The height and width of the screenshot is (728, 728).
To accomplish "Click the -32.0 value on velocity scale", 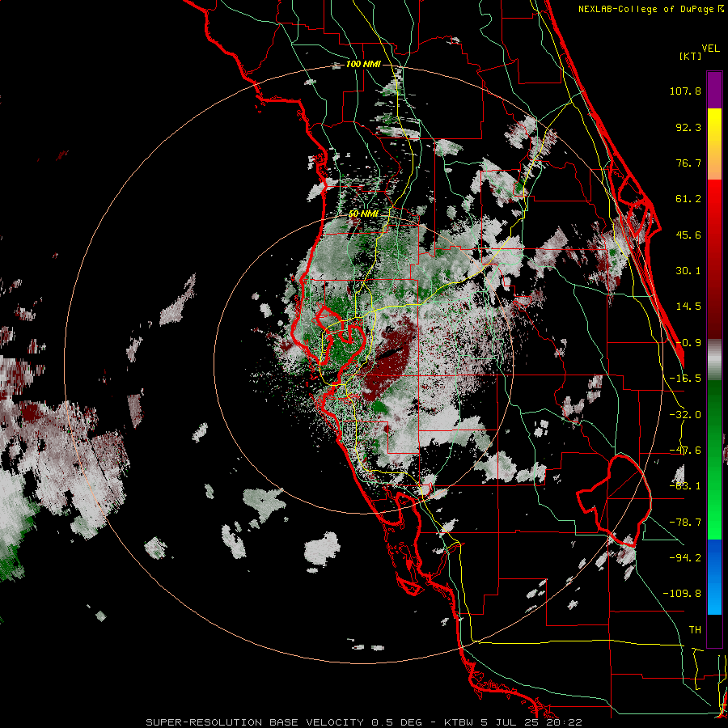I will pyautogui.click(x=685, y=415).
